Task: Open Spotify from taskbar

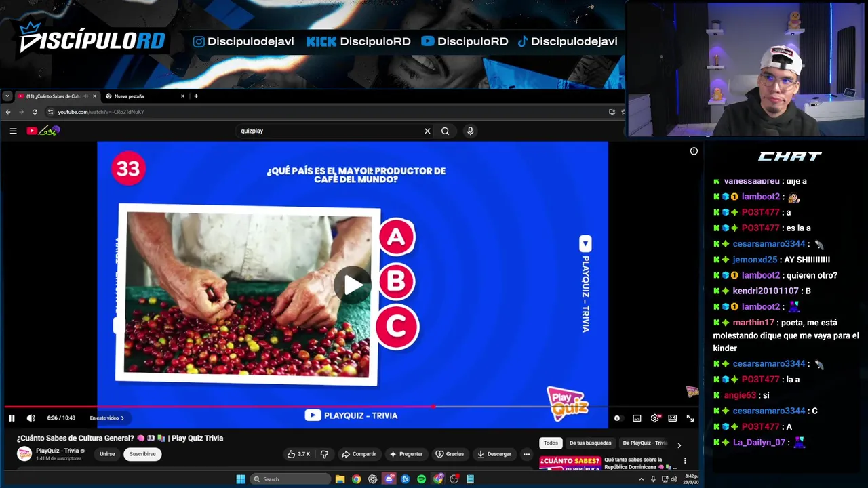Action: (x=422, y=479)
